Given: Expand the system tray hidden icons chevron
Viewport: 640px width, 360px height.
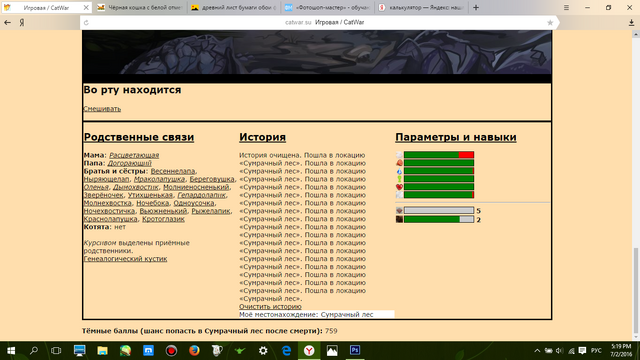Looking at the screenshot, I should (x=537, y=351).
